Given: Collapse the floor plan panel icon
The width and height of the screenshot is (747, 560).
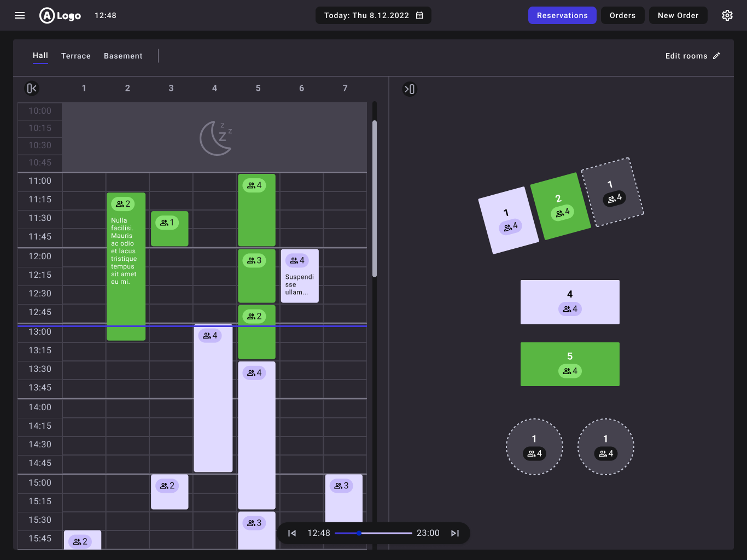Looking at the screenshot, I should [410, 89].
